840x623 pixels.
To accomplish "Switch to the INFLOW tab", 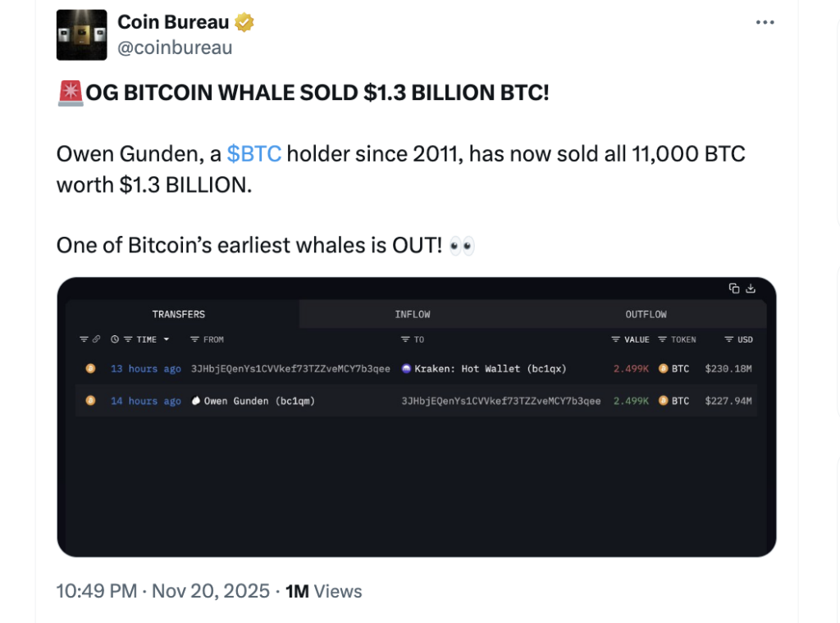I will click(413, 314).
